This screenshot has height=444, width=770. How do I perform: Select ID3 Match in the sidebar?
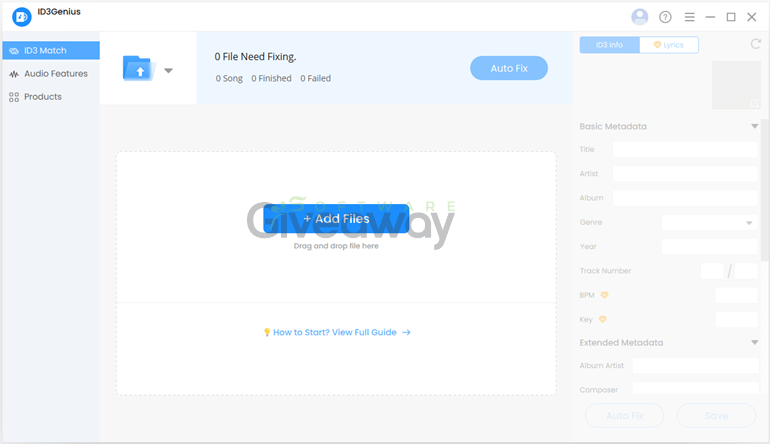click(x=51, y=51)
